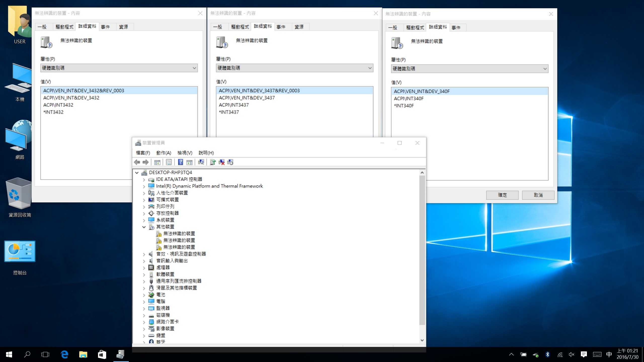Open 屬性 dropdown in INT3432 properties window
Viewport: 644px width, 362px height.
(x=119, y=68)
